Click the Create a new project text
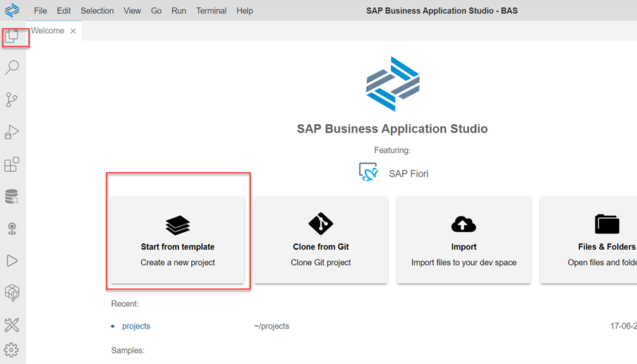 click(178, 263)
